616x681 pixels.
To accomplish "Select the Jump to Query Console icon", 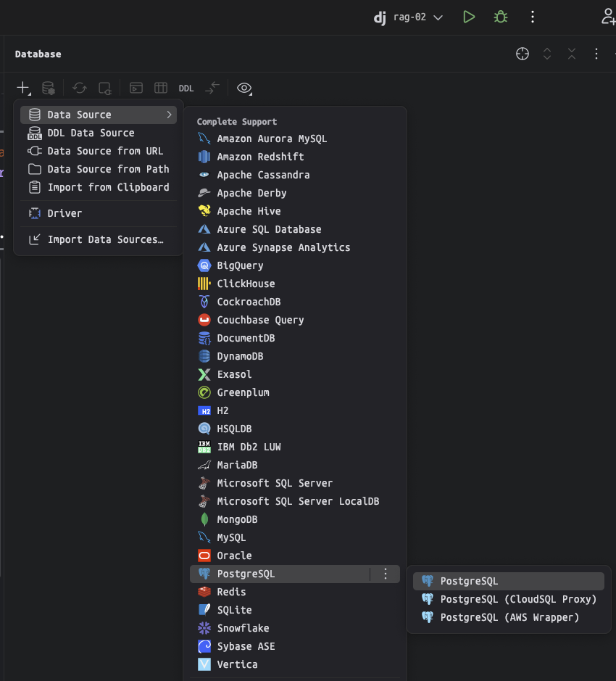I will (x=136, y=88).
